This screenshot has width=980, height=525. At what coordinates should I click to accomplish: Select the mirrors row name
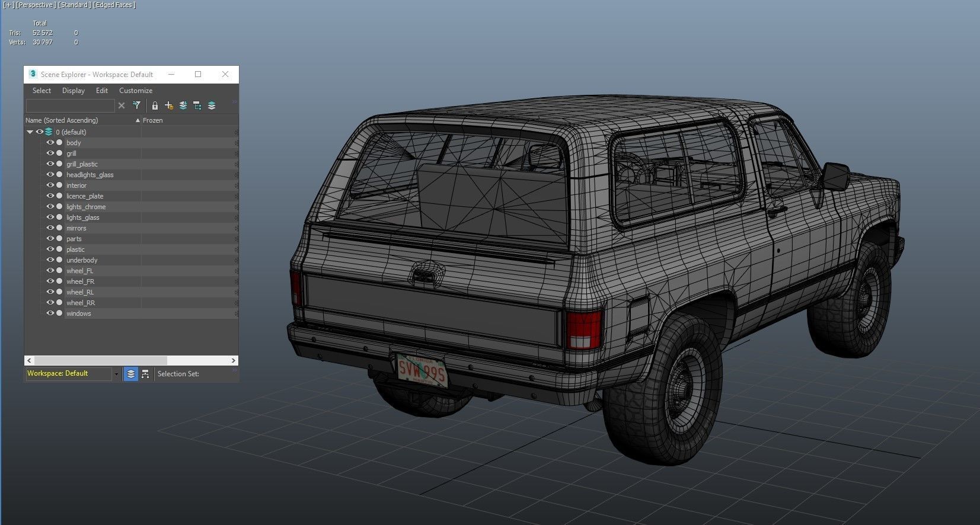click(x=76, y=228)
